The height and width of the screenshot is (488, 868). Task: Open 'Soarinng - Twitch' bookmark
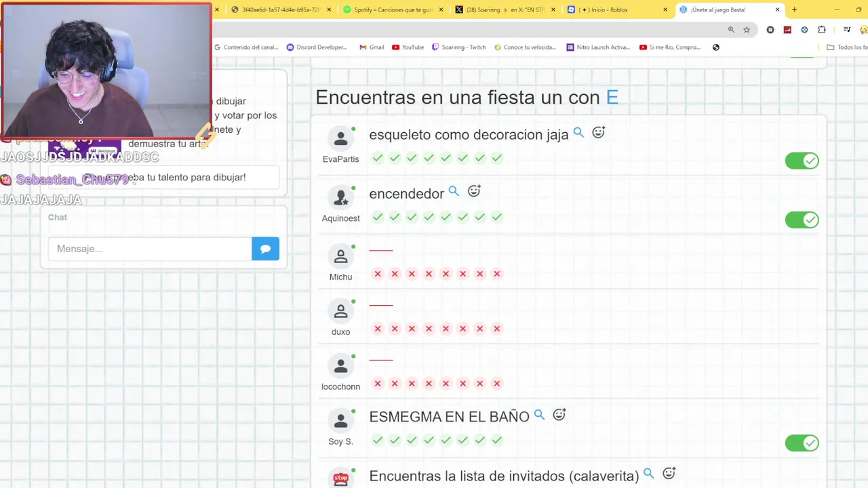coord(458,47)
